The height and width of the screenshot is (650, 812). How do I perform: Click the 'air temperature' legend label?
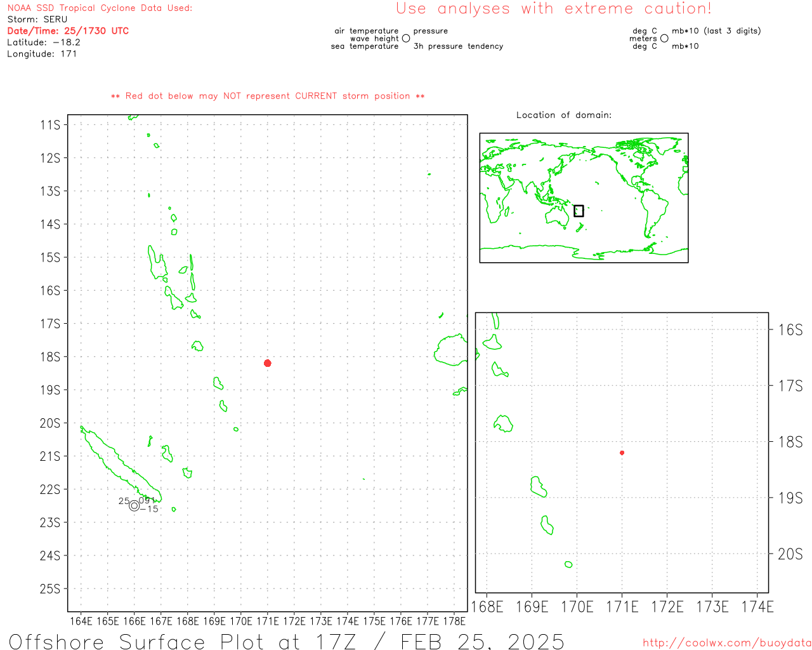367,31
